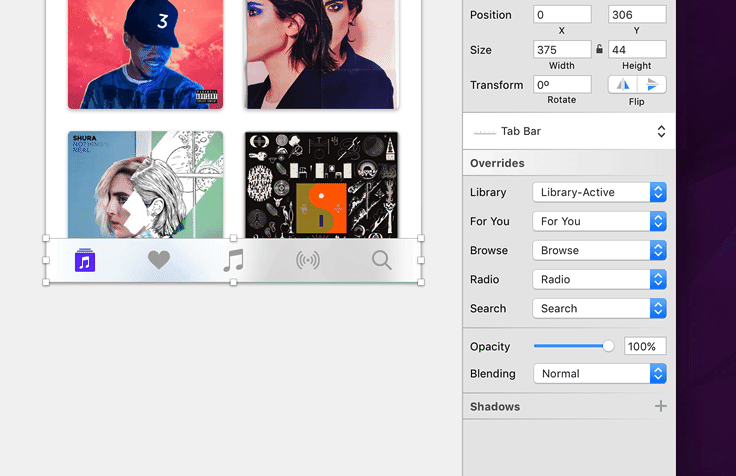Screen dimensions: 736x476
Task: Toggle the size aspect ratio lock
Action: (x=599, y=49)
